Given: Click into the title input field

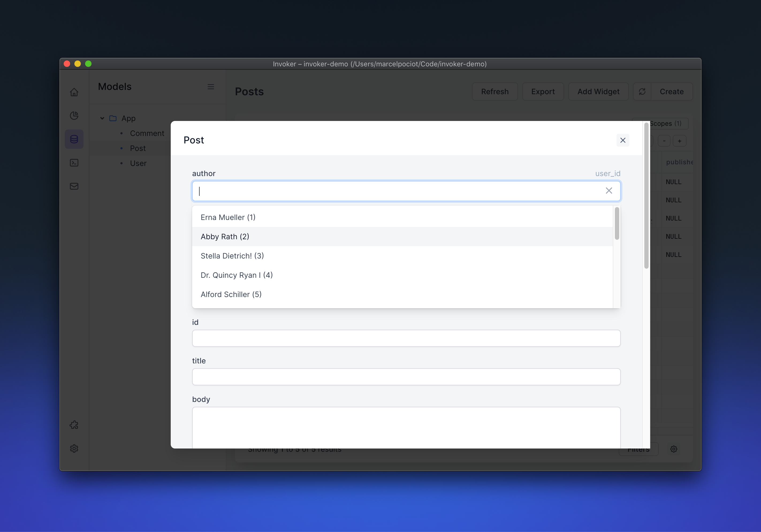Looking at the screenshot, I should click(406, 377).
